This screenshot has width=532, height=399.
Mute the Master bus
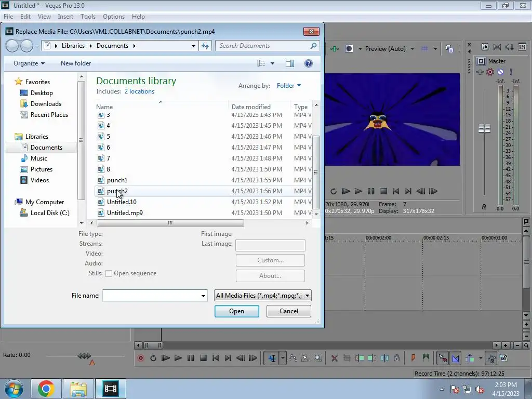point(500,72)
